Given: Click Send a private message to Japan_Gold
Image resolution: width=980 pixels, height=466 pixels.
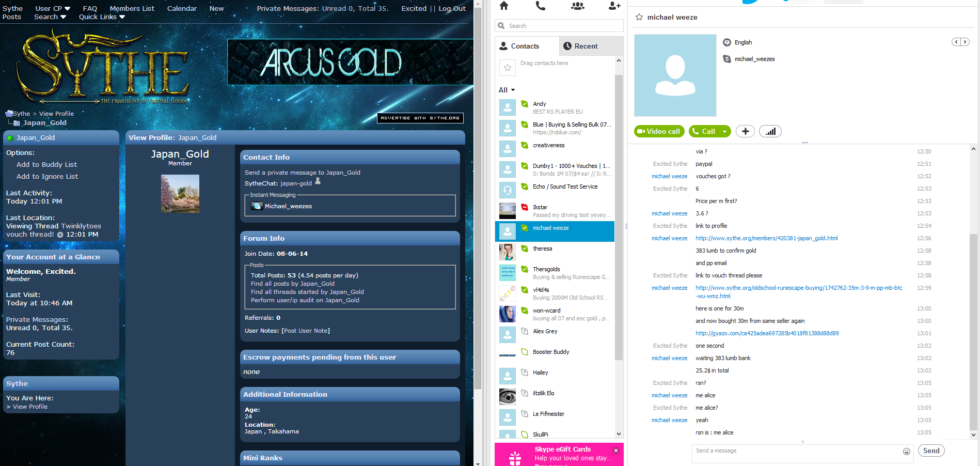Looking at the screenshot, I should pos(302,173).
